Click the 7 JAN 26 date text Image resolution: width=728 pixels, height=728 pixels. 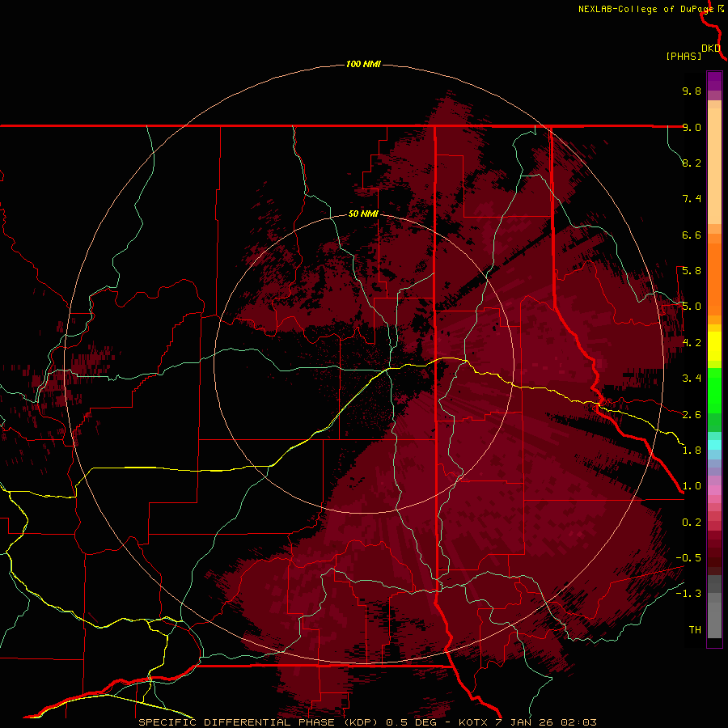coord(524,722)
